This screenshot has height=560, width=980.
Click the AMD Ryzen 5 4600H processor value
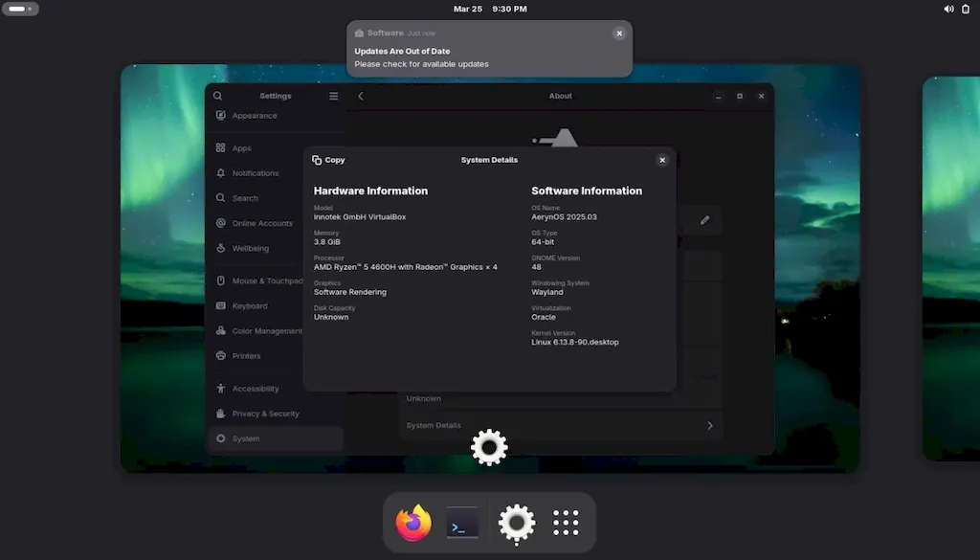tap(406, 267)
